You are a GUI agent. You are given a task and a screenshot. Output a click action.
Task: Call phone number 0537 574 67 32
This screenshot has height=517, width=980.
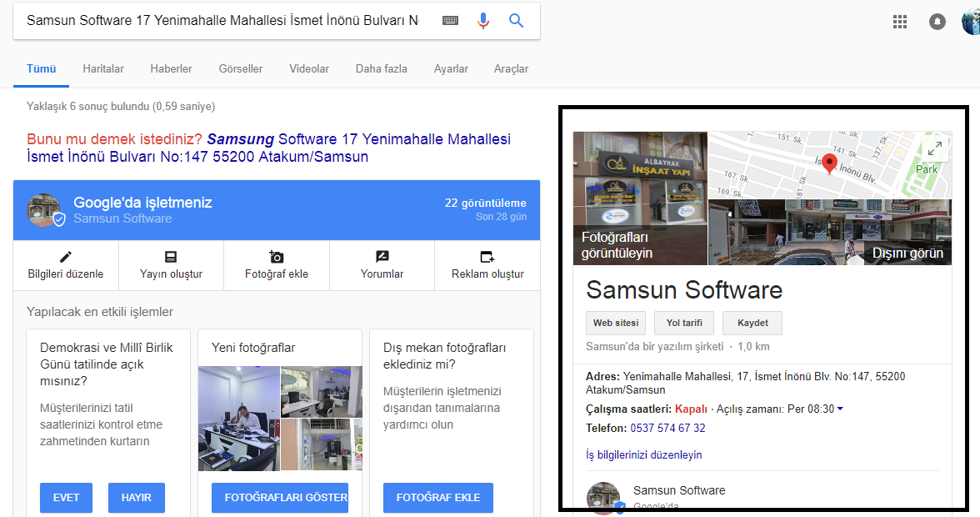[667, 429]
